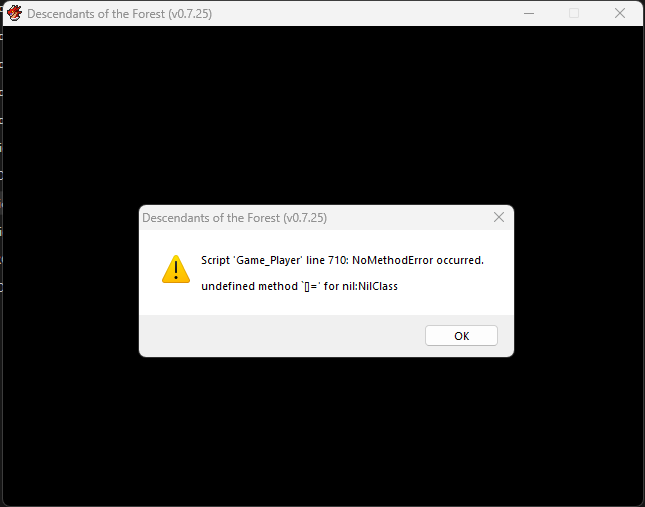Click the black game area below the dialog
645x507 pixels.
coord(322,431)
